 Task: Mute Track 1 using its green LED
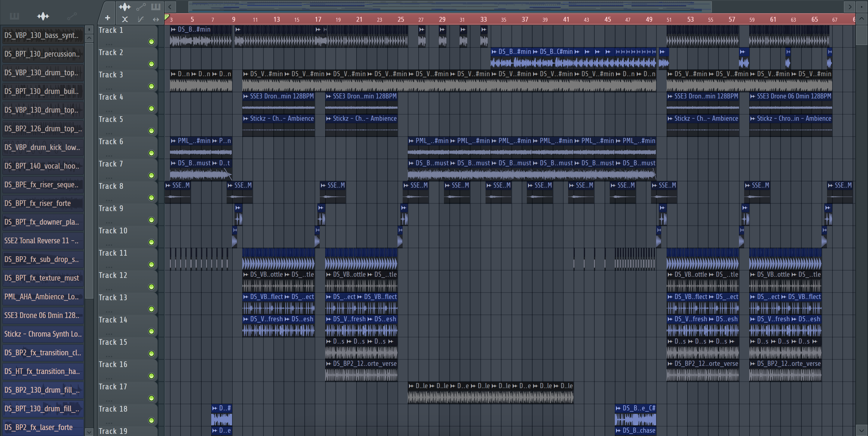click(151, 42)
